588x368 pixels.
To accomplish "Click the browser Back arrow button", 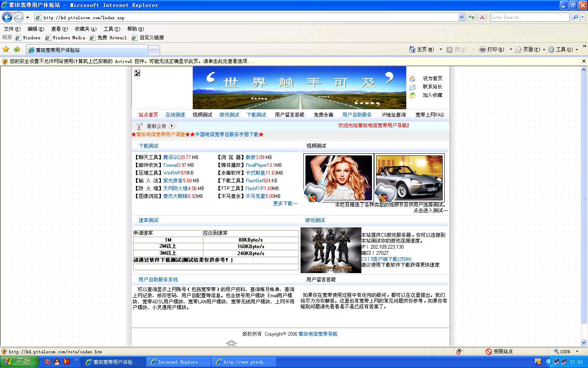I will pos(7,17).
